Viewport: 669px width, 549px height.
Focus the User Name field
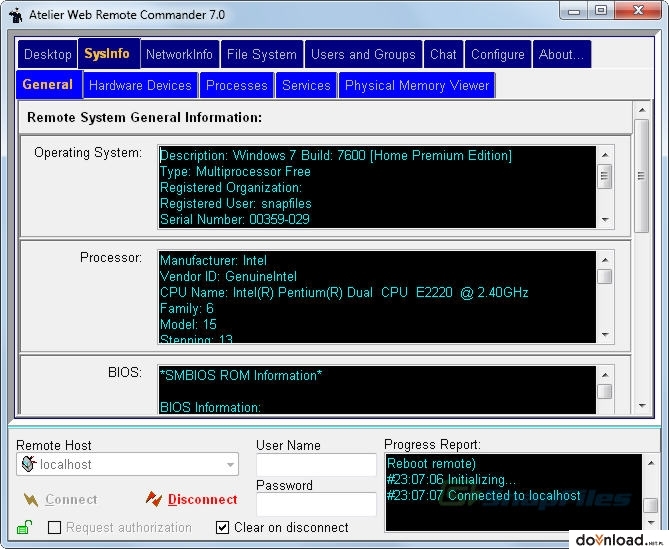tap(316, 465)
